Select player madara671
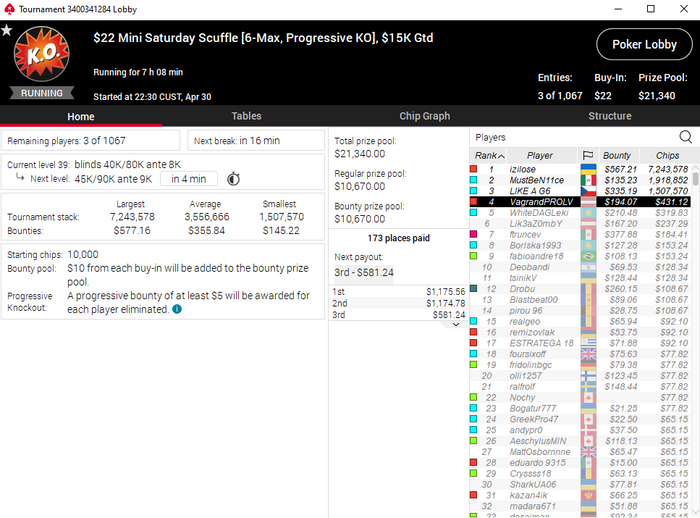The height and width of the screenshot is (518, 700). click(579, 506)
